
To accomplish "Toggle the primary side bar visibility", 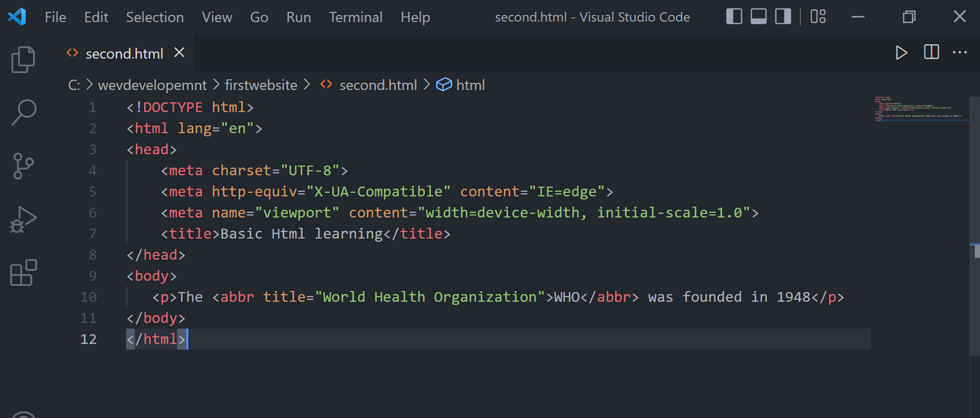I will 734,17.
